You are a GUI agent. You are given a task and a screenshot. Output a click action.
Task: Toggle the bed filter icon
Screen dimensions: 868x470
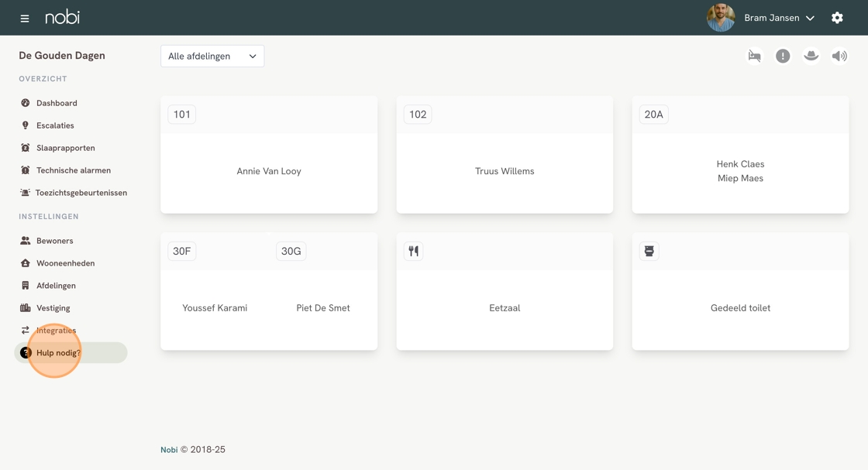point(754,56)
